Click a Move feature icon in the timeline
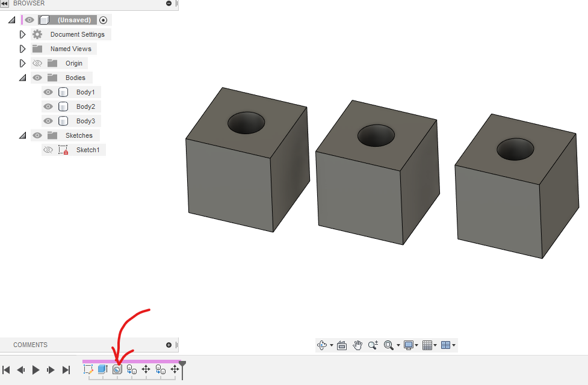 tap(146, 370)
